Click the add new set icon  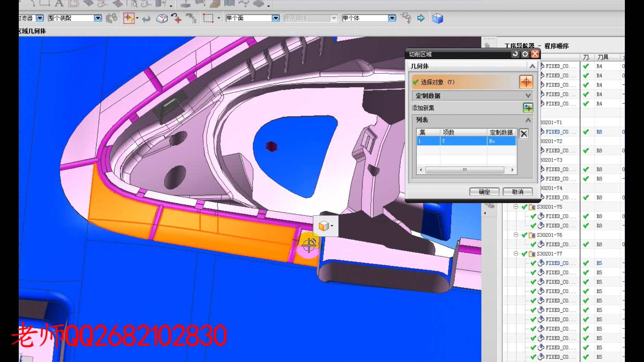point(528,108)
